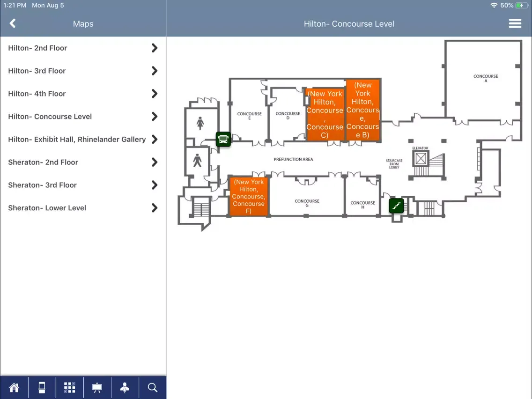Select Sheraton- 3rd Floor map
Image resolution: width=532 pixels, height=399 pixels.
coord(83,185)
